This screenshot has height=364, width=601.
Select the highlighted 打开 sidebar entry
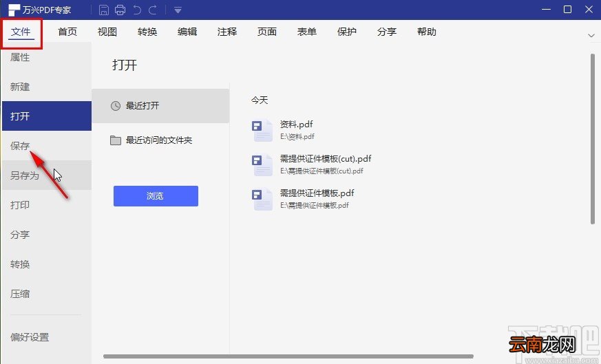tap(47, 116)
